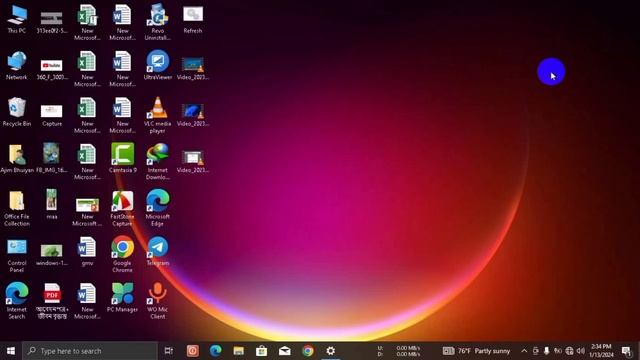
Task: Select the Office File Collection folder
Action: (x=17, y=208)
